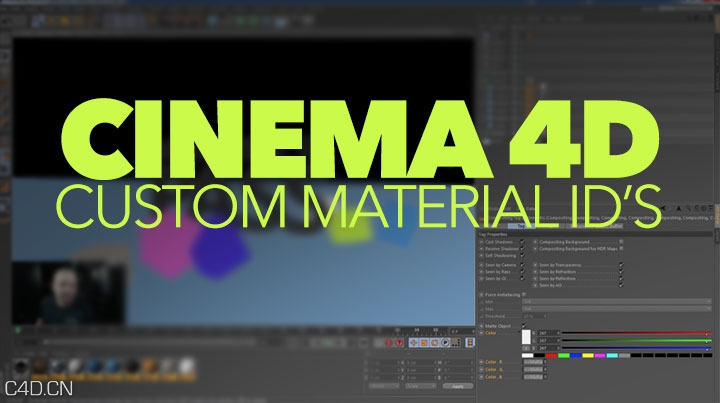Click the red Record Active Objects key icon

click(388, 343)
